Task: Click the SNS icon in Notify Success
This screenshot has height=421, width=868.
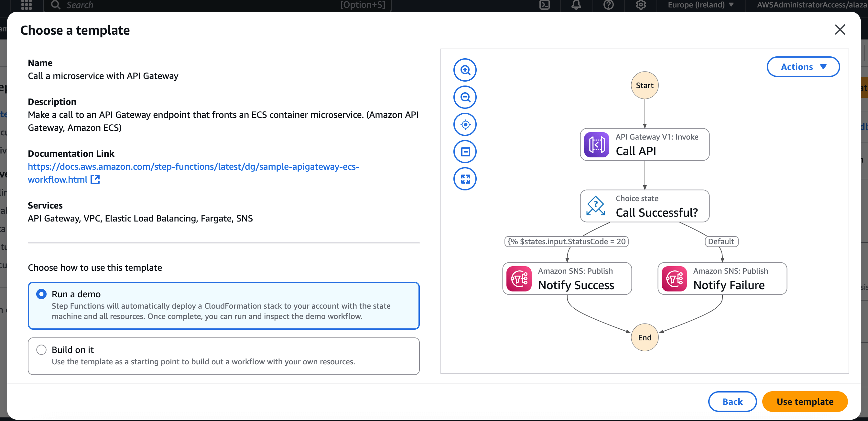Action: (x=519, y=279)
